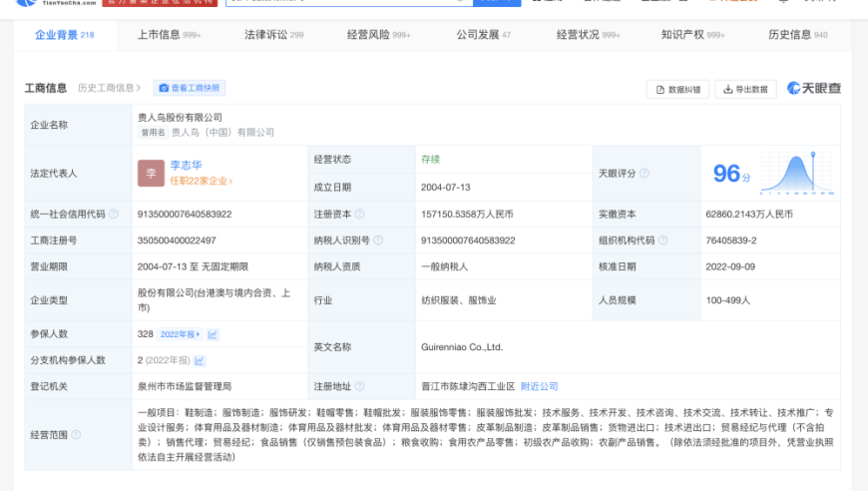Expand 历史工商信息 link with chevron
868x491 pixels.
pyautogui.click(x=109, y=88)
